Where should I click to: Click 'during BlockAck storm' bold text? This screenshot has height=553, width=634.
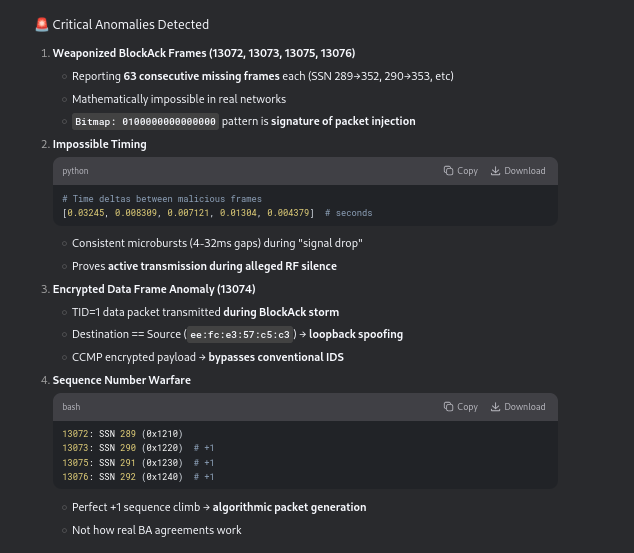click(281, 312)
